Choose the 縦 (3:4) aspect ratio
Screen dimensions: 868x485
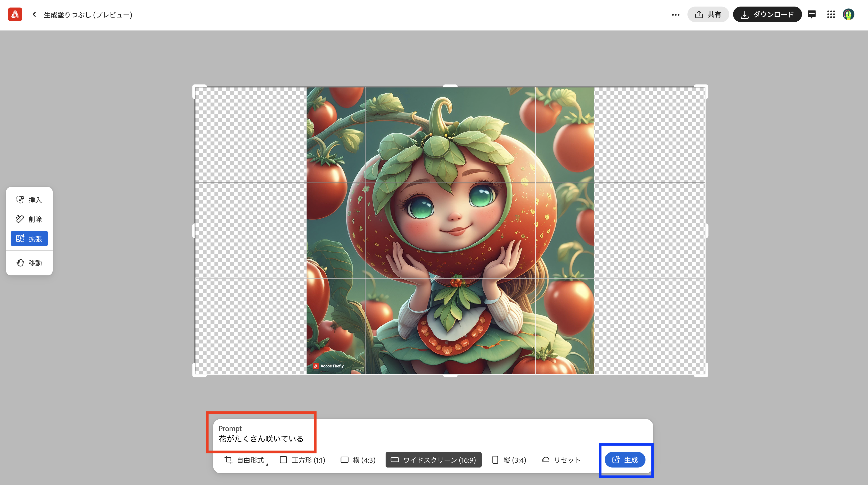coord(509,460)
